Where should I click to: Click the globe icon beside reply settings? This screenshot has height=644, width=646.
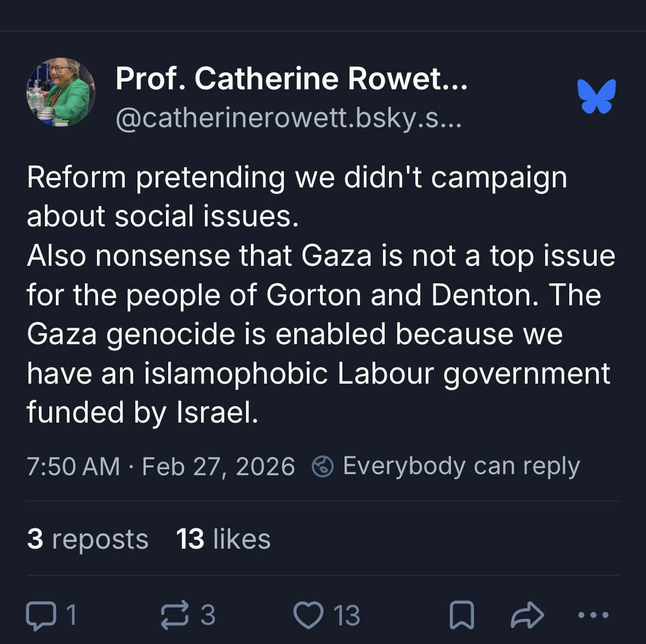[x=323, y=466]
